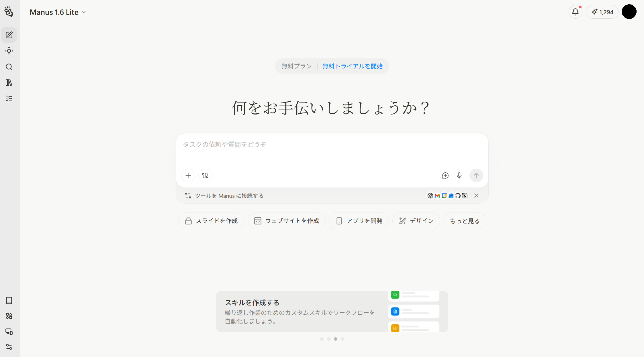Open the task list icon in sidebar
Screen dimensions: 644x357
click(x=9, y=98)
